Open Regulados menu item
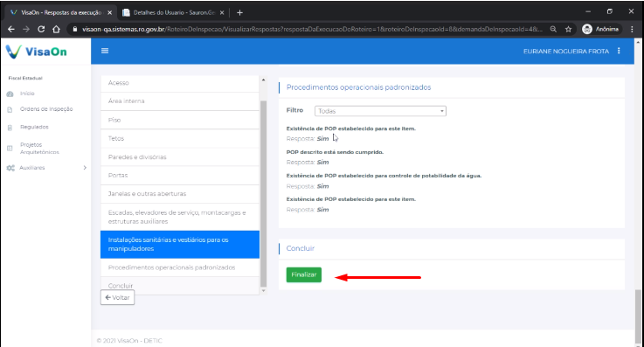 [x=34, y=128]
